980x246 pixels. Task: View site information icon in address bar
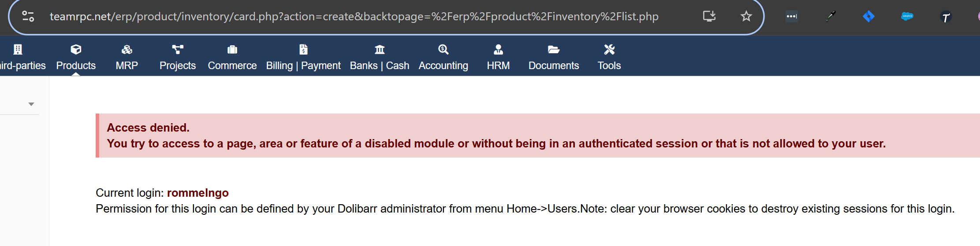click(28, 16)
